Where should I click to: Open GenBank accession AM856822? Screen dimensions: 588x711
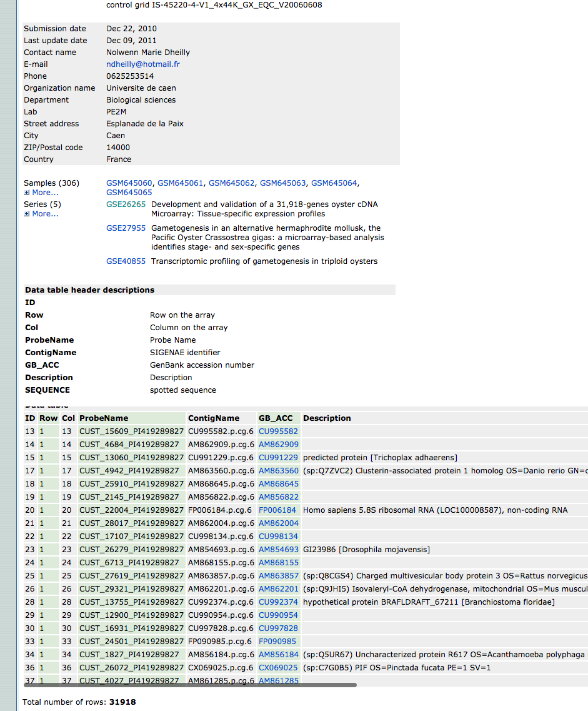click(x=279, y=497)
